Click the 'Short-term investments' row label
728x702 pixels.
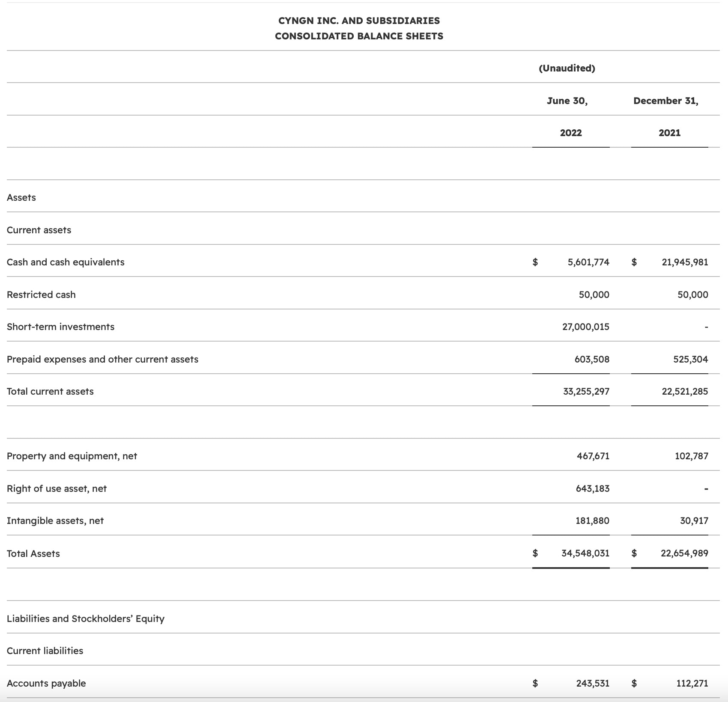pos(60,327)
